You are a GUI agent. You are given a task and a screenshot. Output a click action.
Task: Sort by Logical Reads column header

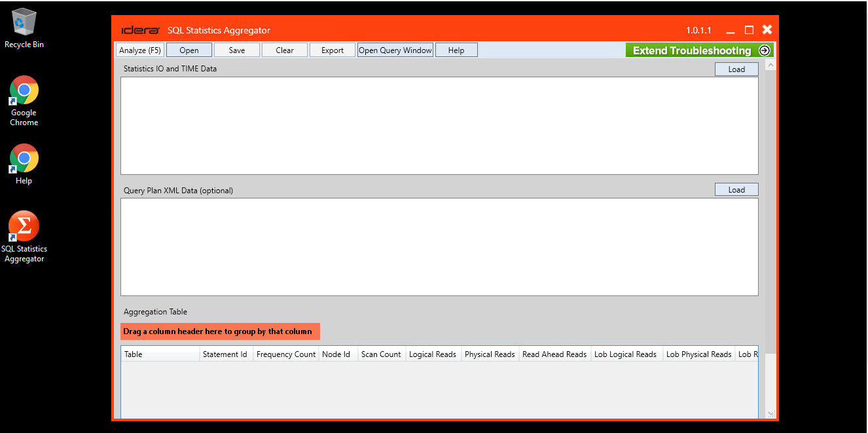tap(433, 354)
